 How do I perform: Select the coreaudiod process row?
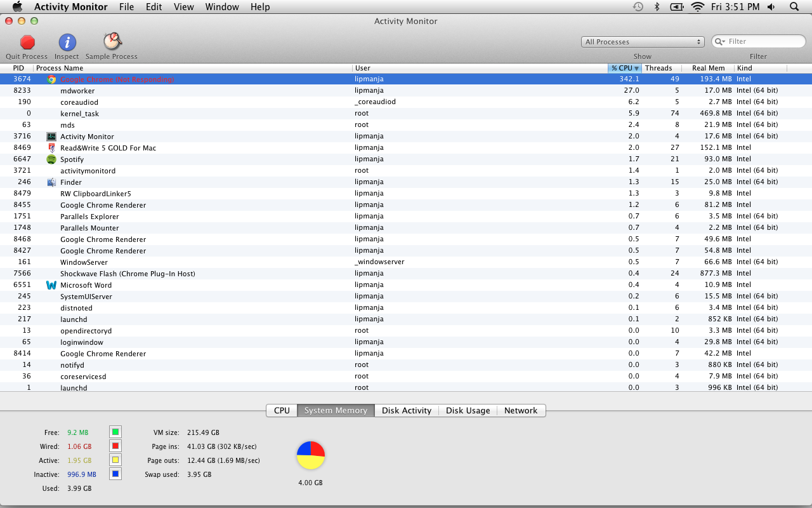(406, 102)
